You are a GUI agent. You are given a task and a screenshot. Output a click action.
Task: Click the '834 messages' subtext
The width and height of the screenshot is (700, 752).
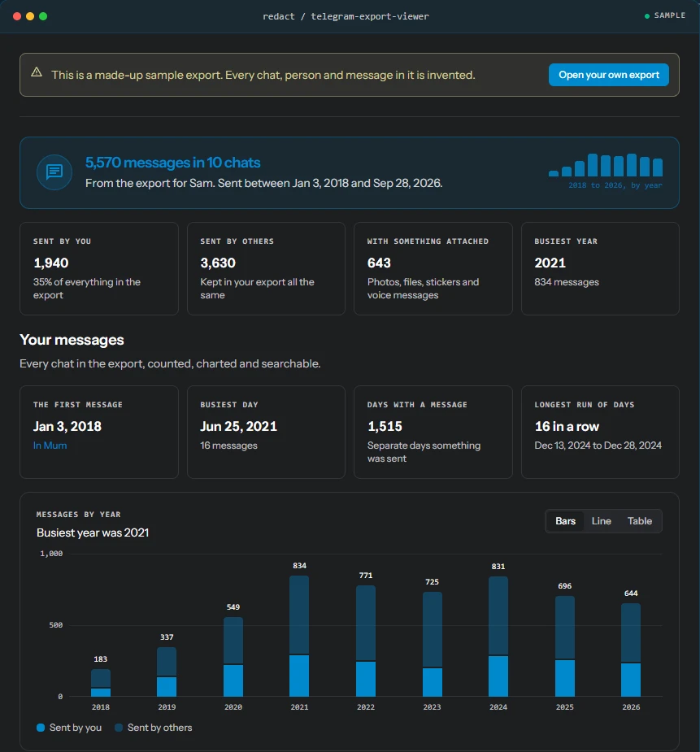[x=567, y=282]
